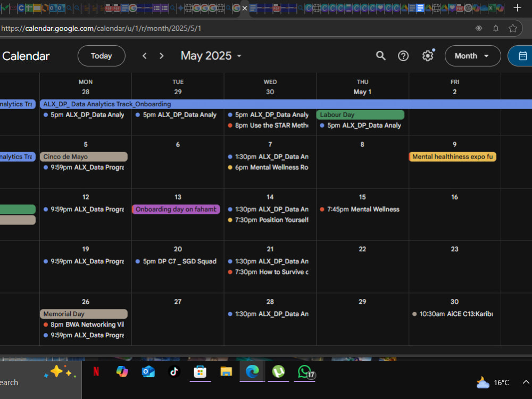
Task: Go to the previous month arrow
Action: [145, 56]
